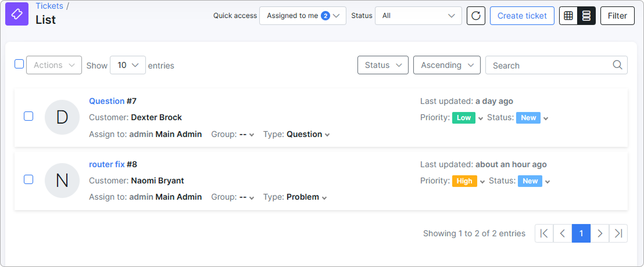Open the Assigned to me quick access dropdown
Viewport: 644px width, 267px height.
(303, 16)
